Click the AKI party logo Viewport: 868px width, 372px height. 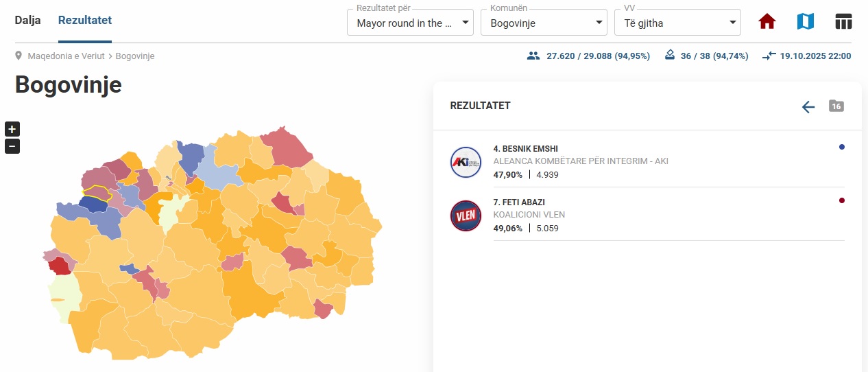tap(466, 162)
